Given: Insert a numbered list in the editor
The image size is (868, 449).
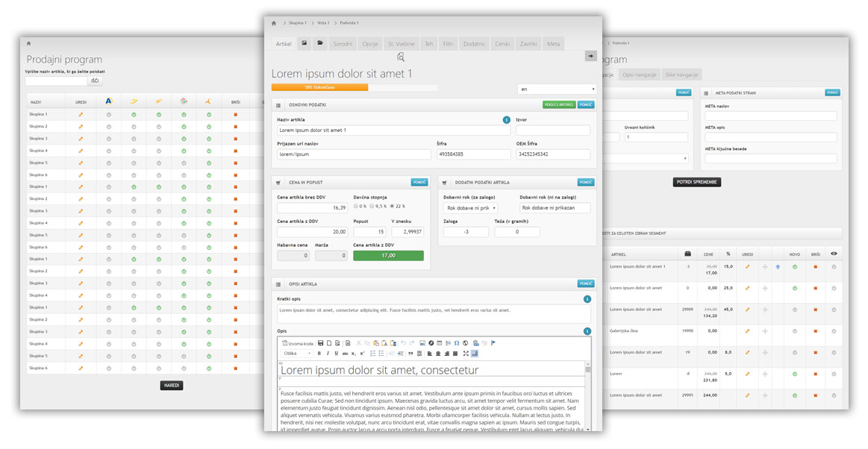Looking at the screenshot, I should [373, 354].
